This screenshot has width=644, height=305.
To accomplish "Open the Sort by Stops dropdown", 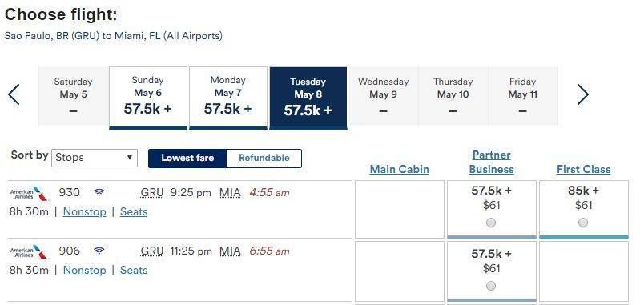I will 95,158.
